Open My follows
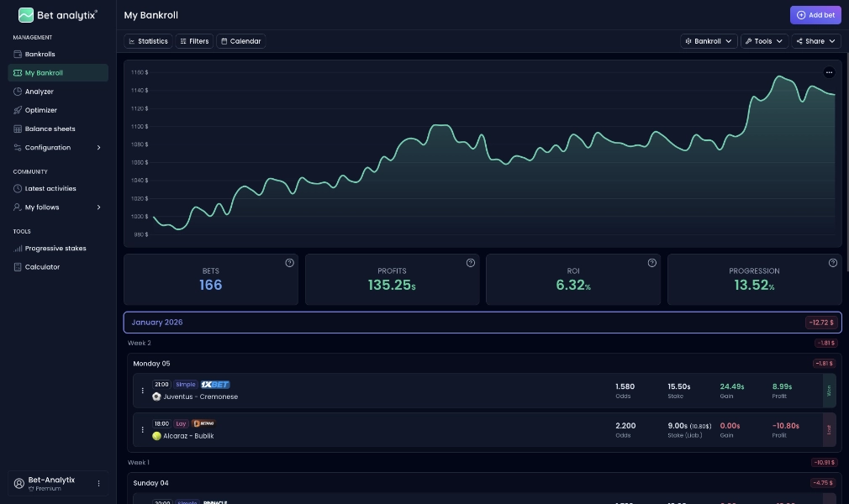 pos(42,207)
